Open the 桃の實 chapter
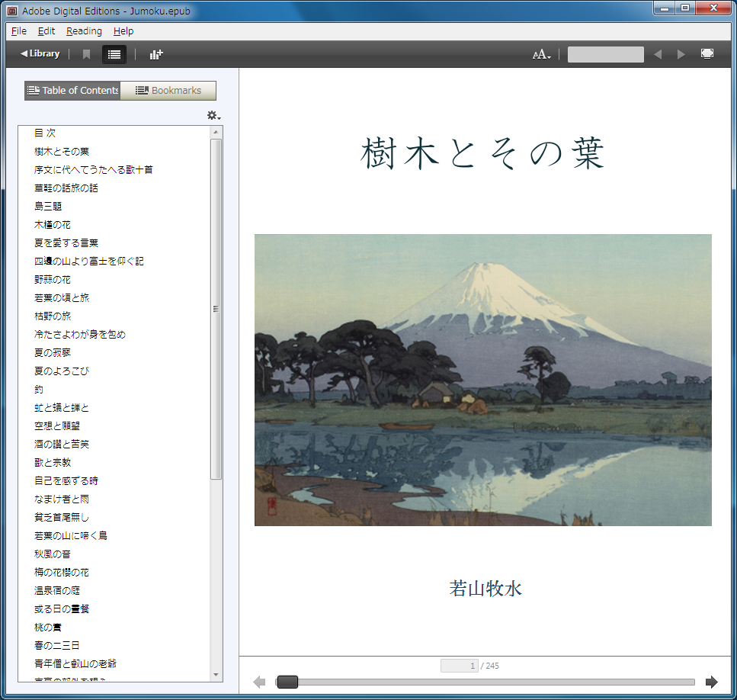Screen dimensions: 737x700 click(48, 628)
